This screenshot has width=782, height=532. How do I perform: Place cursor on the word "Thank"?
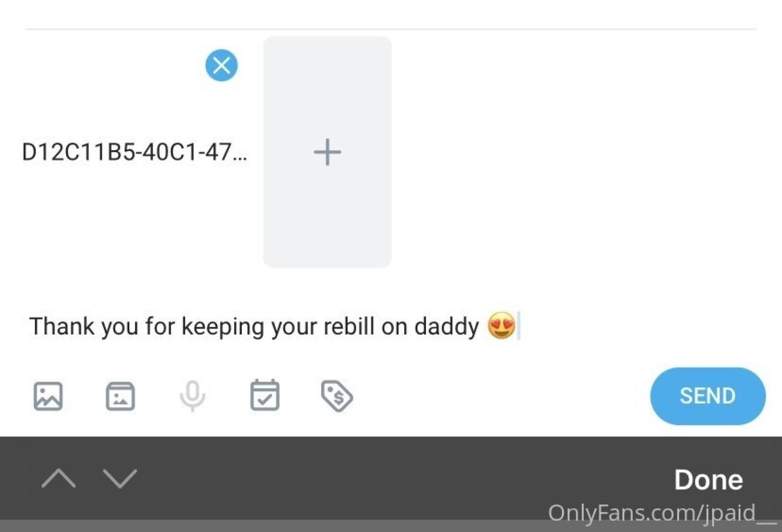coord(62,327)
